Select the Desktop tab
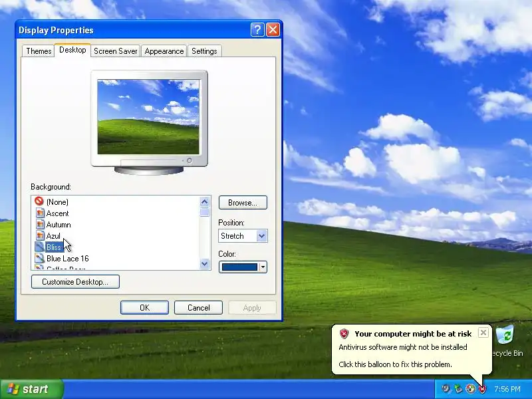 72,50
